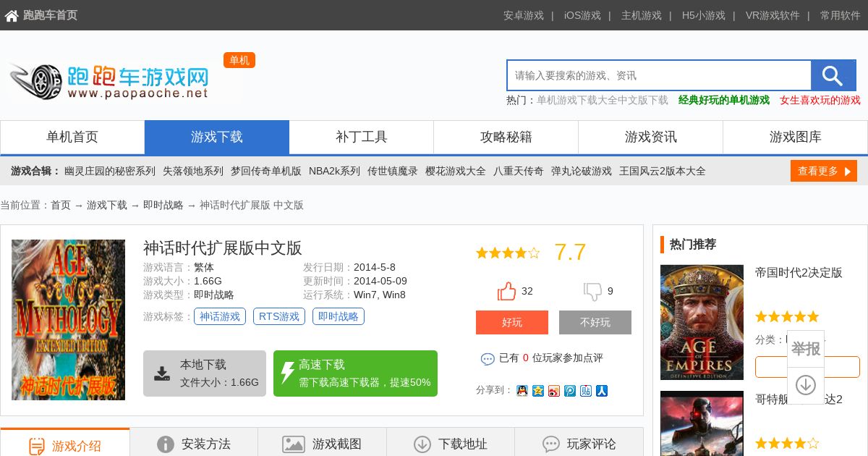Click 主机游戏 top link
The image size is (868, 456).
click(642, 15)
